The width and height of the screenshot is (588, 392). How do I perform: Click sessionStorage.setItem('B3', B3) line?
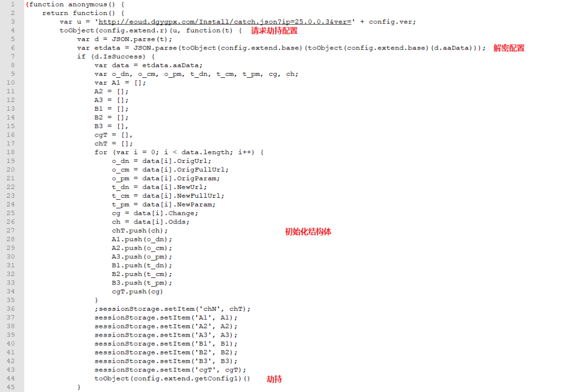coord(166,361)
